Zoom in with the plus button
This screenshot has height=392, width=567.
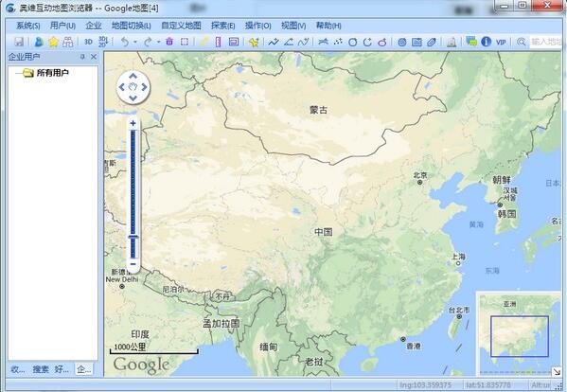[x=133, y=123]
